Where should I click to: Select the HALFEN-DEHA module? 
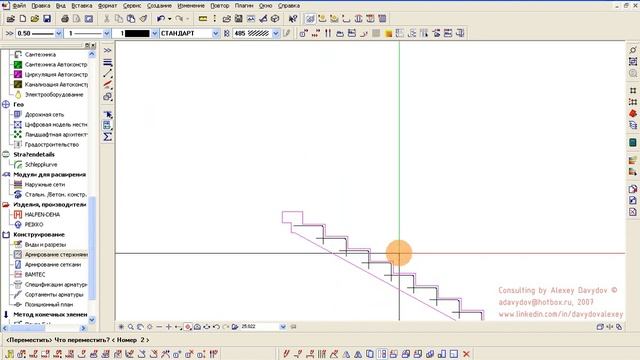point(37,214)
